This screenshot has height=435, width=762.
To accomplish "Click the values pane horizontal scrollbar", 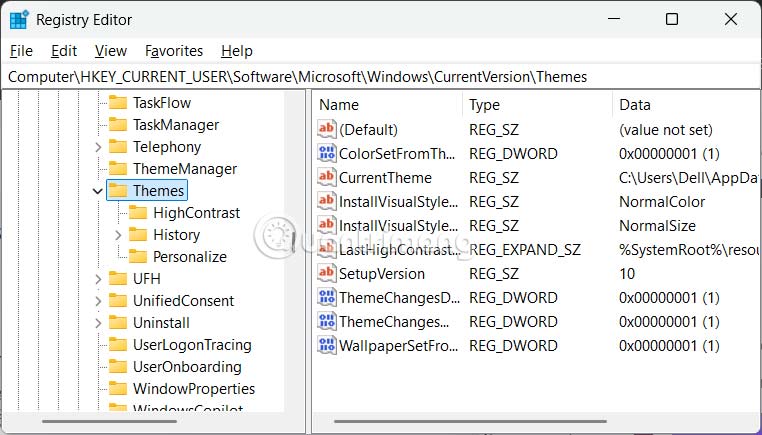I will click(x=470, y=421).
